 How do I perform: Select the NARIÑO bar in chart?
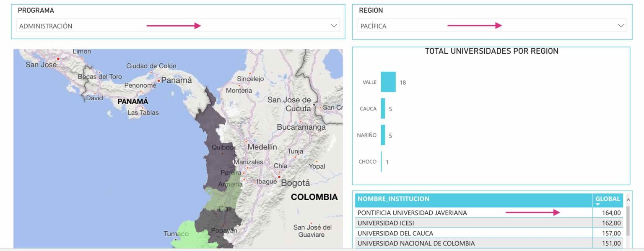pos(383,135)
